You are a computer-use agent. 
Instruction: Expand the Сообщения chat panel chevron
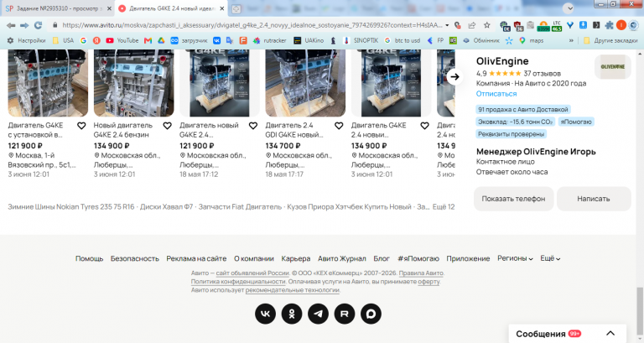pos(610,333)
